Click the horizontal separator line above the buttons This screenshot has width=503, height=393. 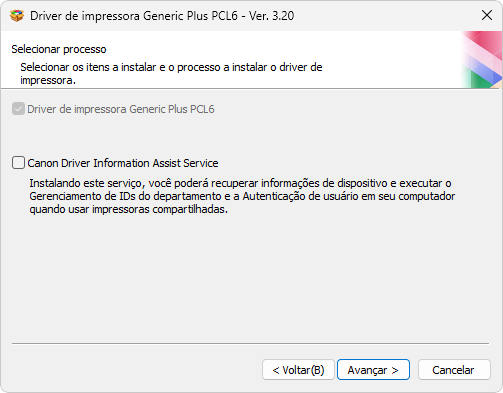coord(250,343)
